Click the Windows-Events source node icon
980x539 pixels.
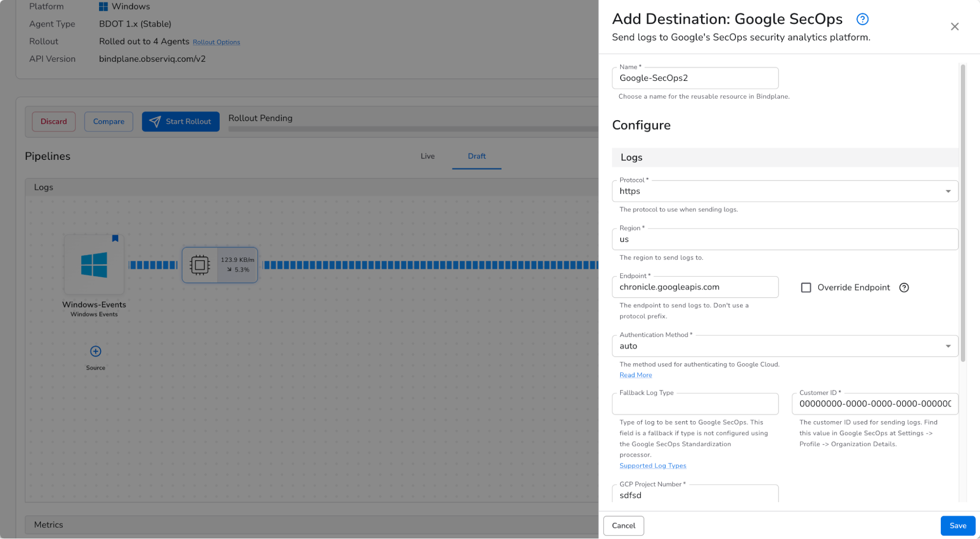coord(94,265)
